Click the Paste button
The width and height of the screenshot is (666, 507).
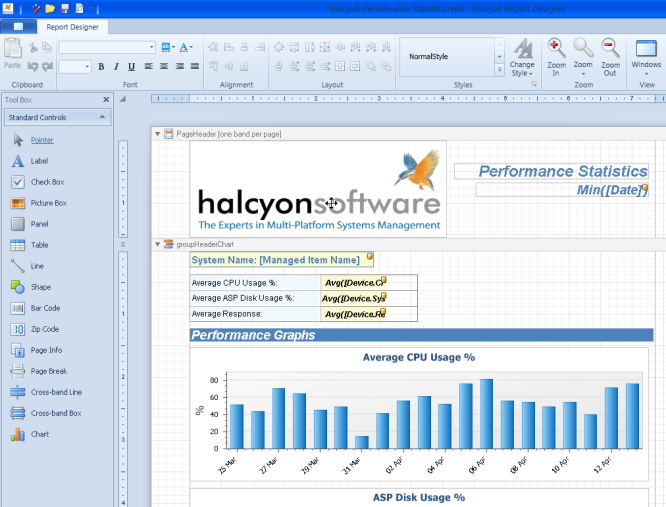coord(12,54)
